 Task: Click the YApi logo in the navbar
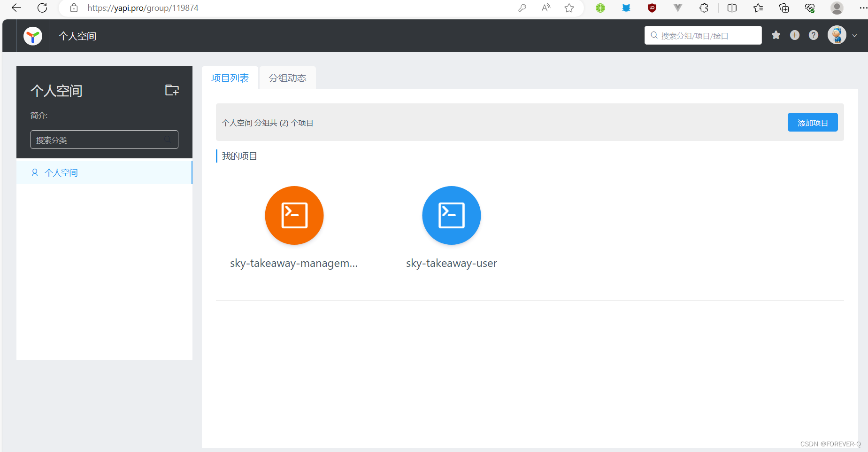pyautogui.click(x=32, y=35)
